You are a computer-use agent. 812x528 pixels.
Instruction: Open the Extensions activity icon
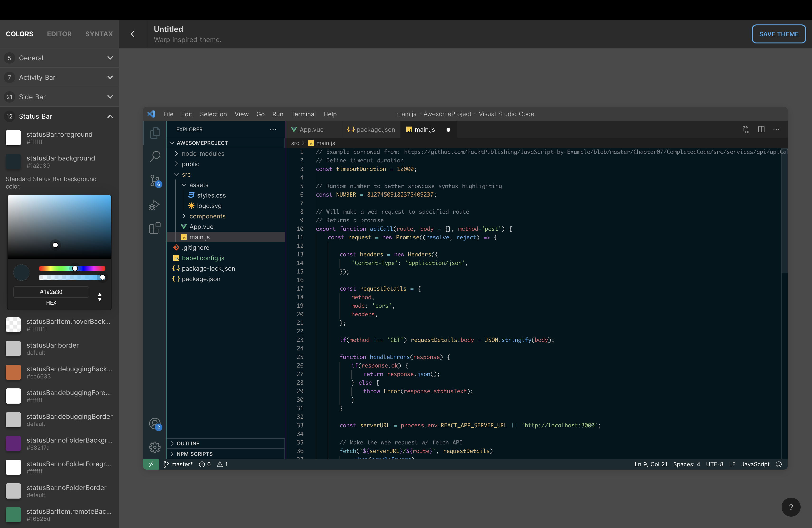155,228
